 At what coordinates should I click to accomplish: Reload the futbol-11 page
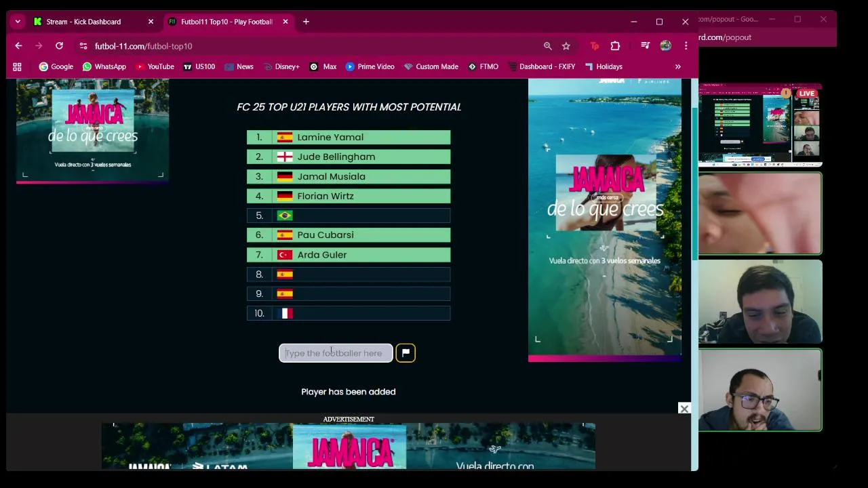click(x=59, y=46)
